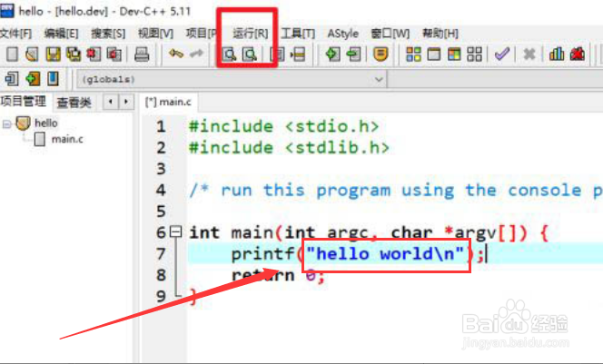Open the 工具[T] menu
Screen dimensions: 603x364
tap(298, 34)
